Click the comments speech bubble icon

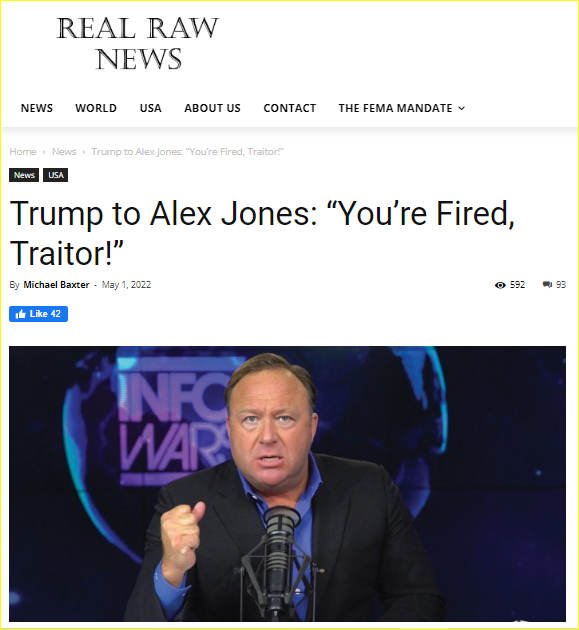547,285
